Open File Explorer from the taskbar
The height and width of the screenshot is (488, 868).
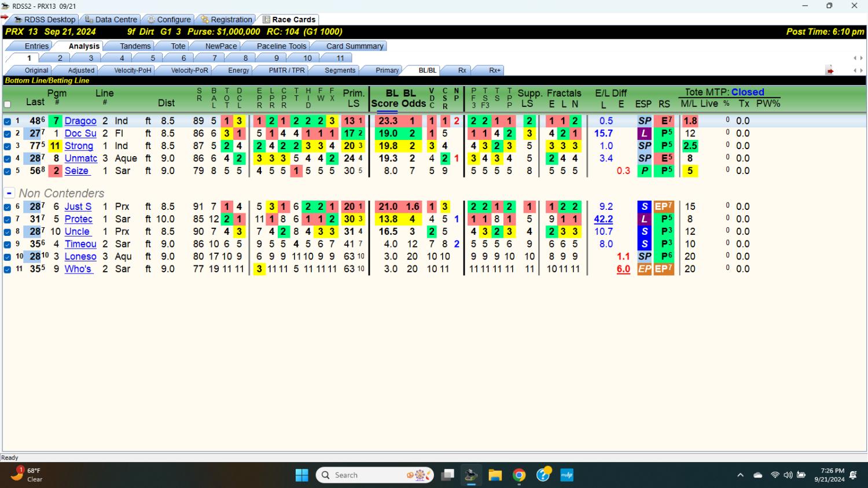pos(495,475)
